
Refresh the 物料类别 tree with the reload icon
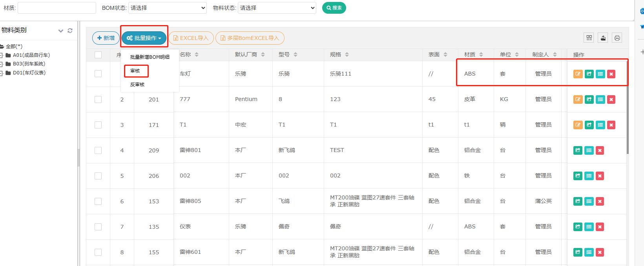pos(70,31)
